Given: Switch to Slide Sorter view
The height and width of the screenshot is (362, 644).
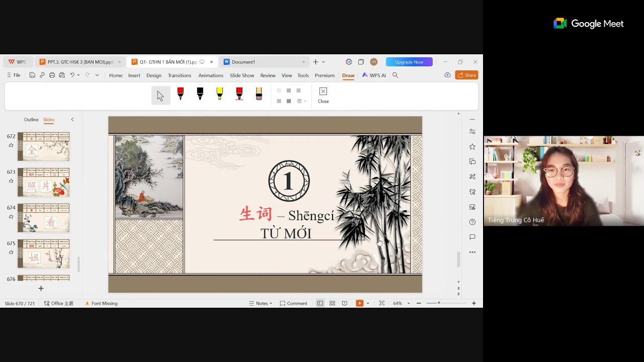Looking at the screenshot, I should (332, 304).
